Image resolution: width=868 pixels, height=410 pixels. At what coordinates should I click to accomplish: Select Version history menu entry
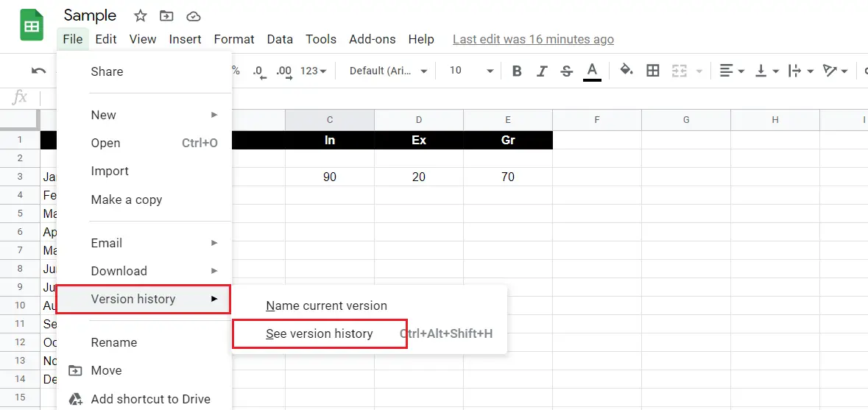point(144,299)
